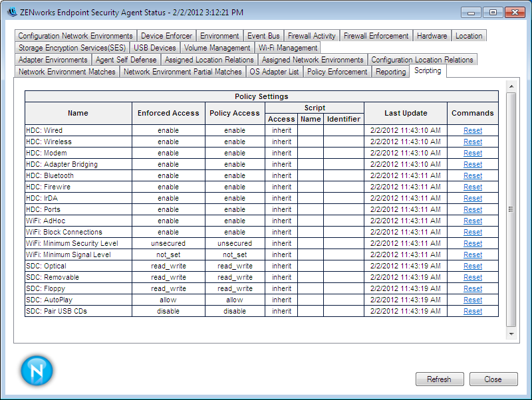The image size is (532, 400).
Task: Reset the HDC: Ports policy
Action: [x=473, y=209]
